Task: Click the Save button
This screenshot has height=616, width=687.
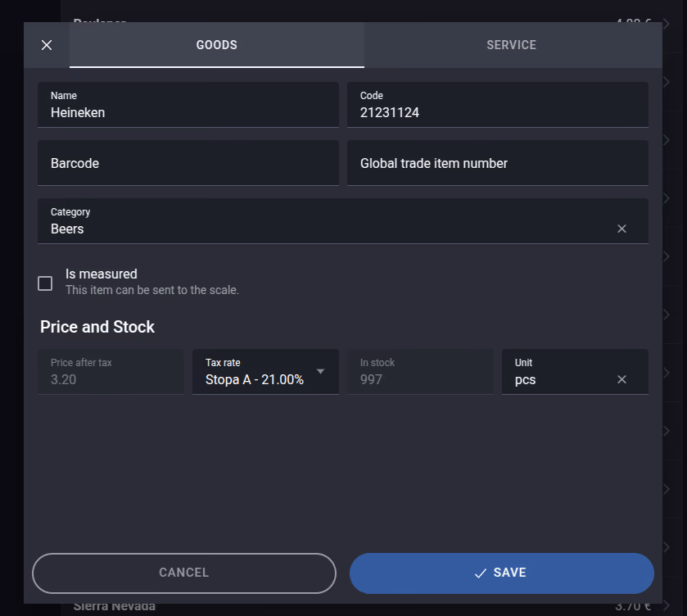Action: [501, 573]
